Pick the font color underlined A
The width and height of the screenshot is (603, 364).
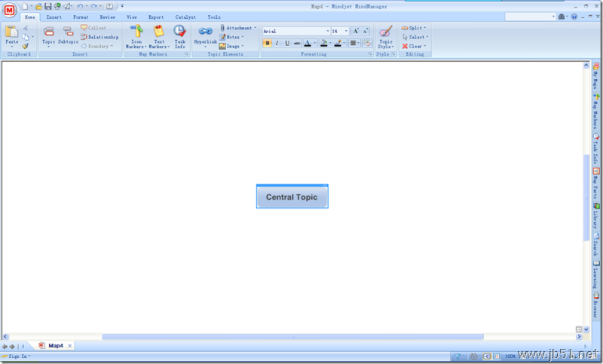(308, 43)
